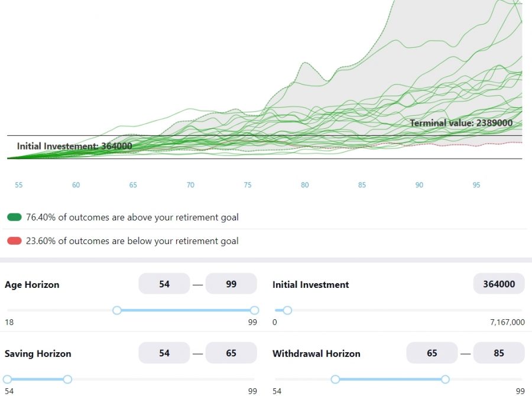Image resolution: width=532 pixels, height=396 pixels.
Task: Click the Age Horizon start age field
Action: 164,284
